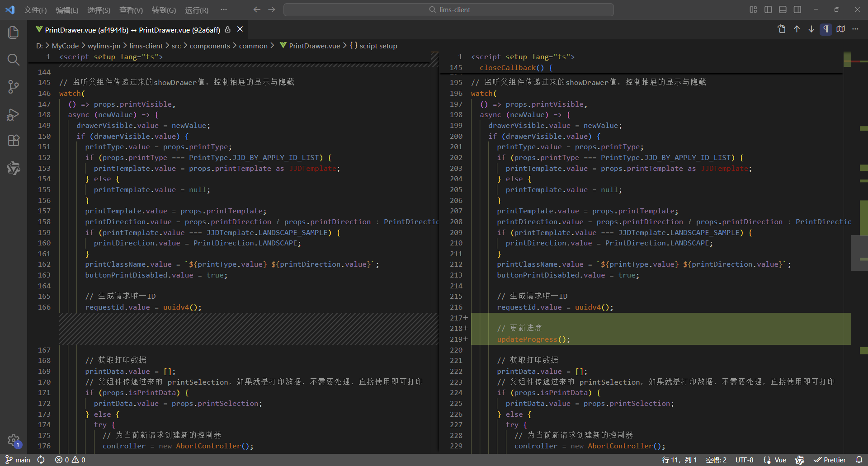Click breadcrumb lims-client folder

[146, 46]
